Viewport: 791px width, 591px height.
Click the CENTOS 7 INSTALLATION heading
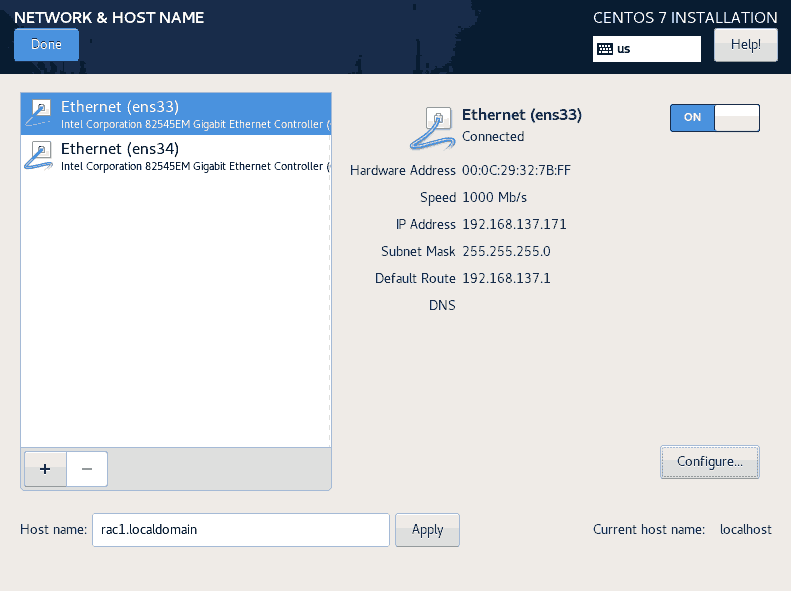685,18
